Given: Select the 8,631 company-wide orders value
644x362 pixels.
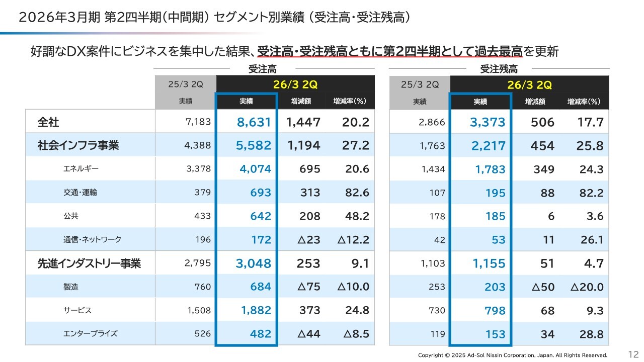Looking at the screenshot, I should coord(254,122).
